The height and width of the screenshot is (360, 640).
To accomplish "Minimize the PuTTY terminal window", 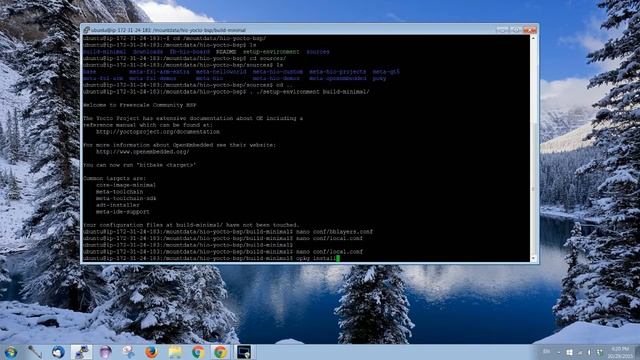I will (x=502, y=30).
